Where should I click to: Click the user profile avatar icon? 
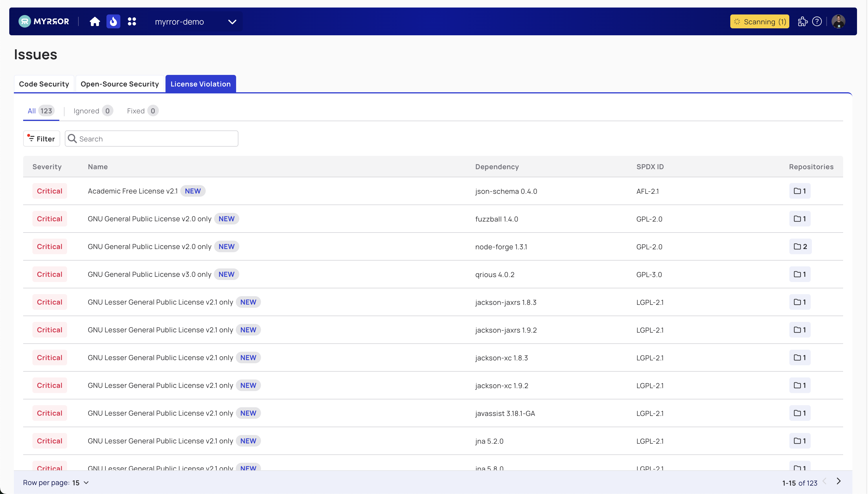[x=839, y=21]
